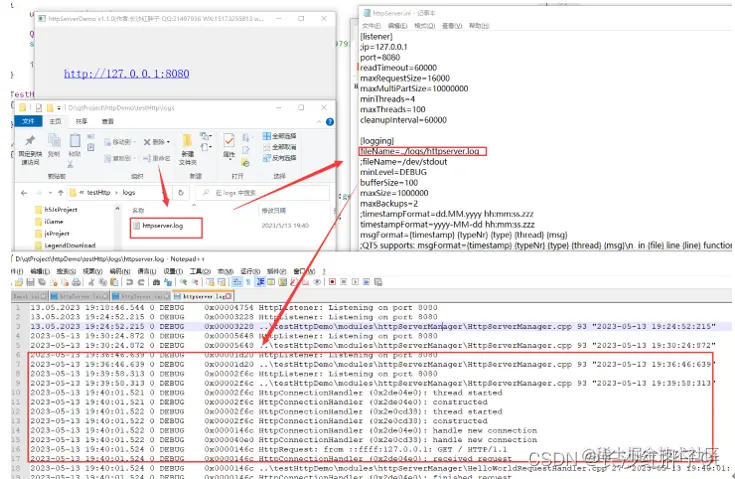735x479 pixels.
Task: Open the 运行(R) menu in Notepad++
Action: [250, 271]
